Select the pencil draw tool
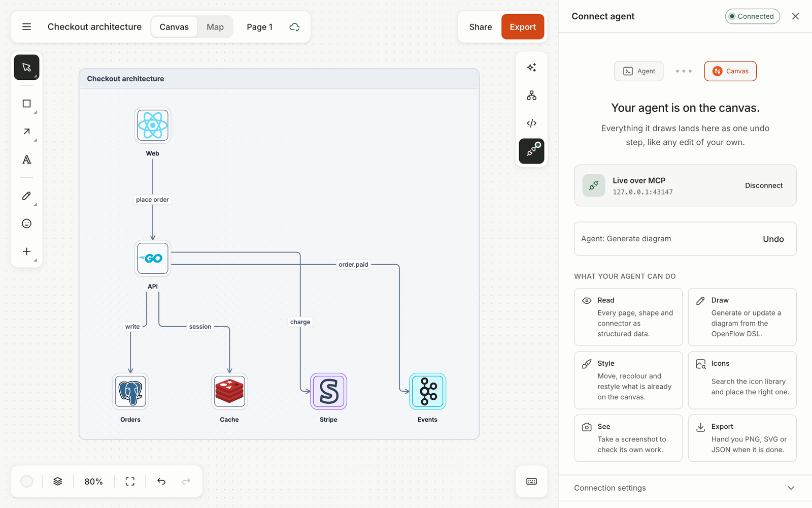 [26, 196]
